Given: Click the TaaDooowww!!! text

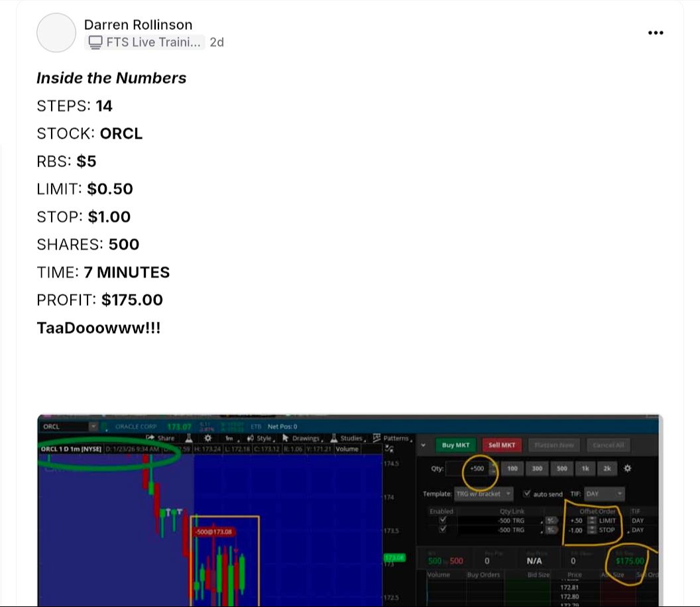Looking at the screenshot, I should (98, 328).
